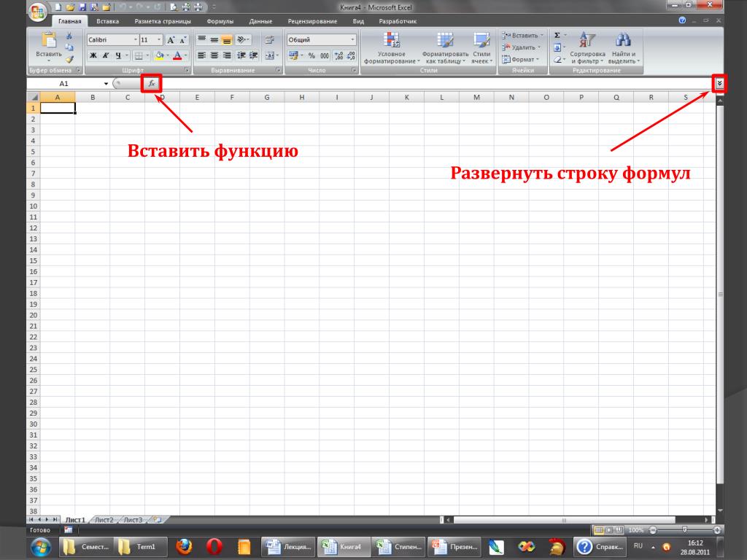The height and width of the screenshot is (560, 747).
Task: Toggle bottom vertical alignment
Action: [x=227, y=40]
